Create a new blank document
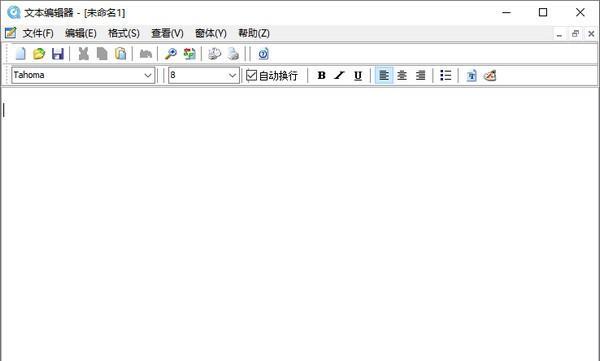The height and width of the screenshot is (361, 600). click(x=20, y=54)
